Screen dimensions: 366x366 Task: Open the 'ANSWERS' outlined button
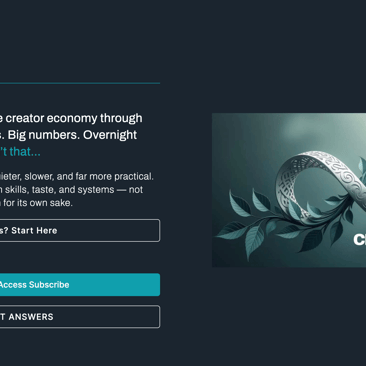pyautogui.click(x=80, y=317)
